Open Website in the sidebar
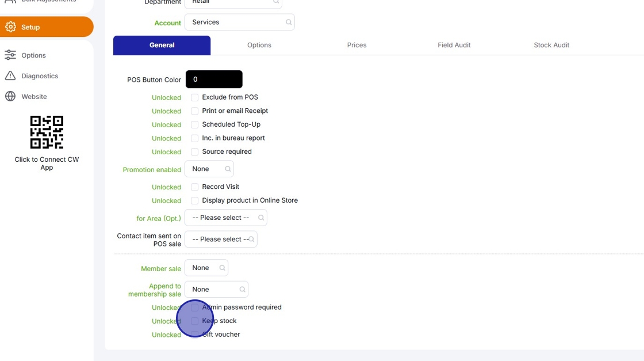Screen dimensions: 644x361 coord(34,96)
